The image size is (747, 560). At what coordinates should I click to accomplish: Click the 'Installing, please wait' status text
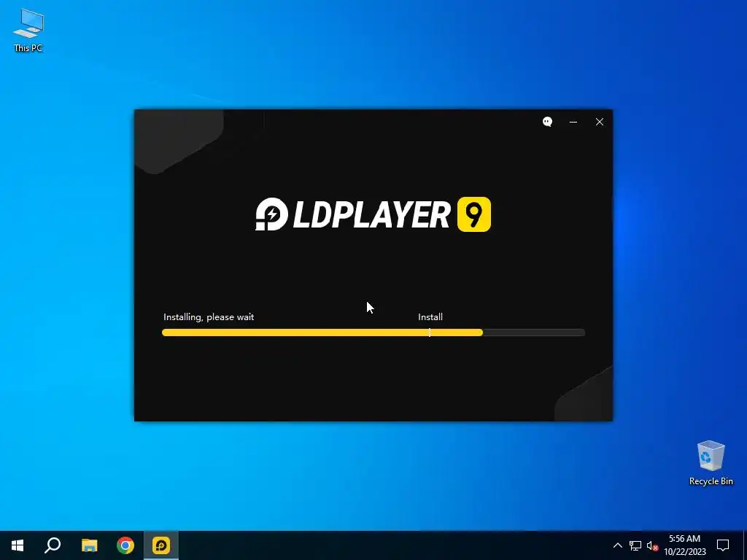coord(209,317)
